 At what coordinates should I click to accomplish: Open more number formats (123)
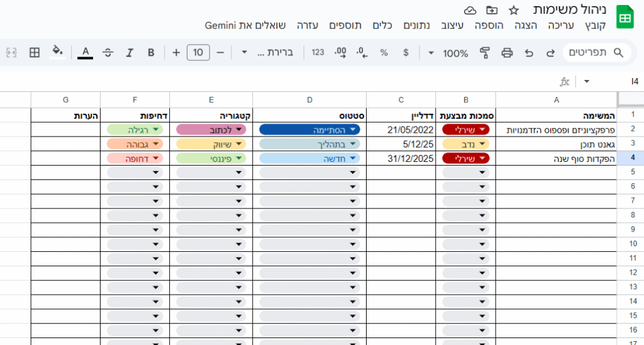pyautogui.click(x=318, y=53)
